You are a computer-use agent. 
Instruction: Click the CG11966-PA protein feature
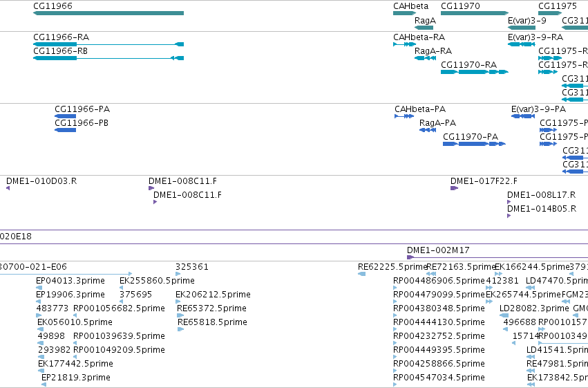click(x=65, y=116)
